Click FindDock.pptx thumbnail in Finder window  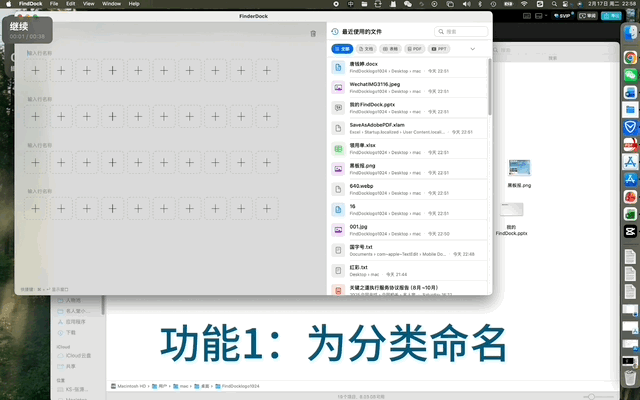(x=512, y=209)
